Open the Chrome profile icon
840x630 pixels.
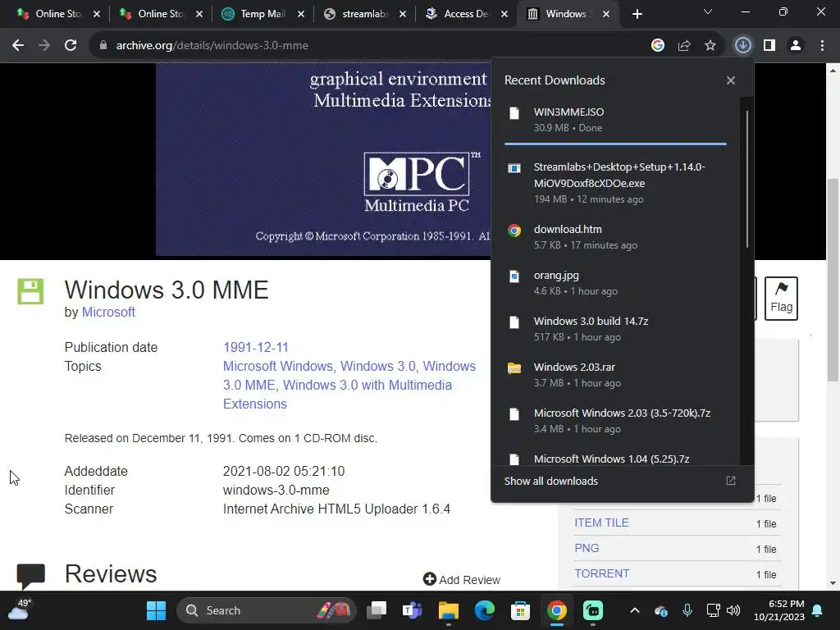[x=796, y=46]
